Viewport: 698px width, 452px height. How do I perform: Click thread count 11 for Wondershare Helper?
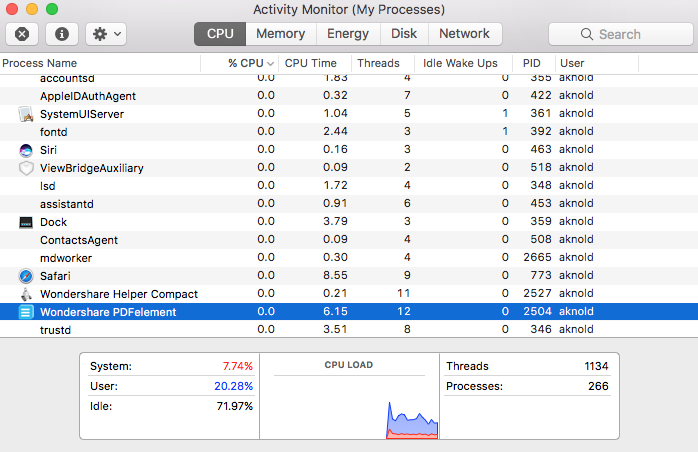[404, 293]
